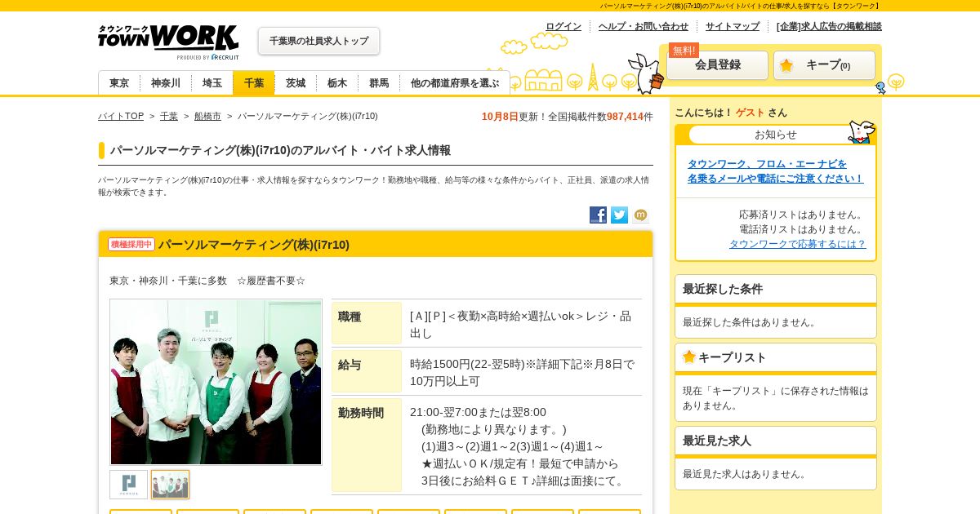This screenshot has width=980, height=514.
Task: Share this job on Facebook
Action: [599, 215]
